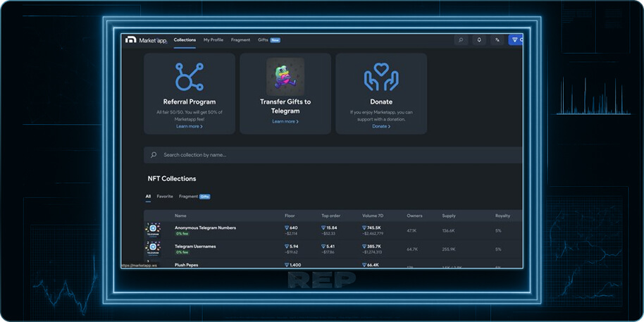
Task: Go to Fragment in top navigation
Action: point(240,40)
